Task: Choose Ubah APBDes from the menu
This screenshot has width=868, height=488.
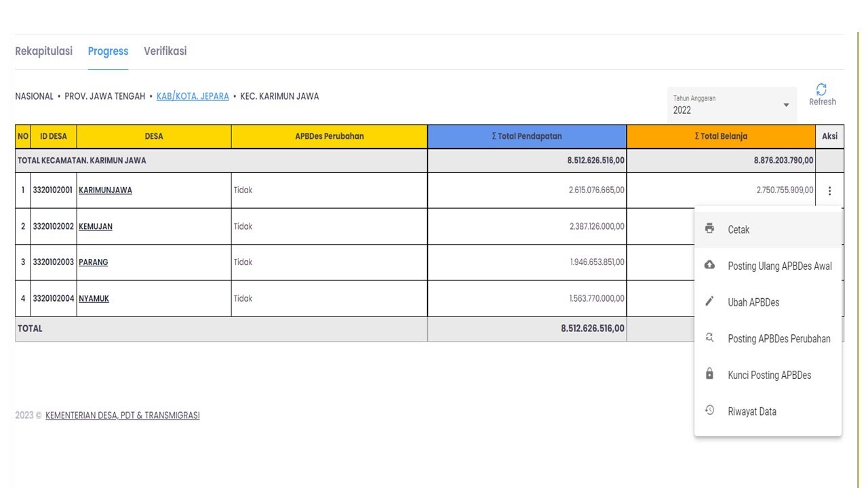Action: point(768,302)
